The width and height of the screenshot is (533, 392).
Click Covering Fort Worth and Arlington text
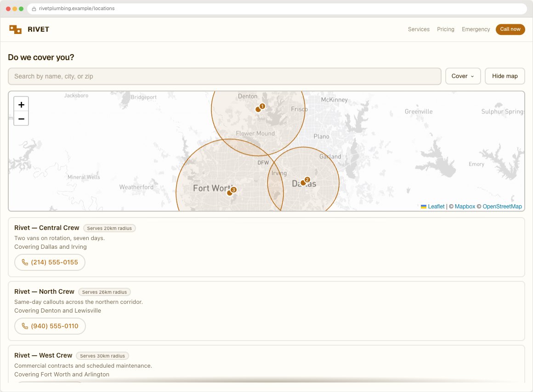pos(62,375)
